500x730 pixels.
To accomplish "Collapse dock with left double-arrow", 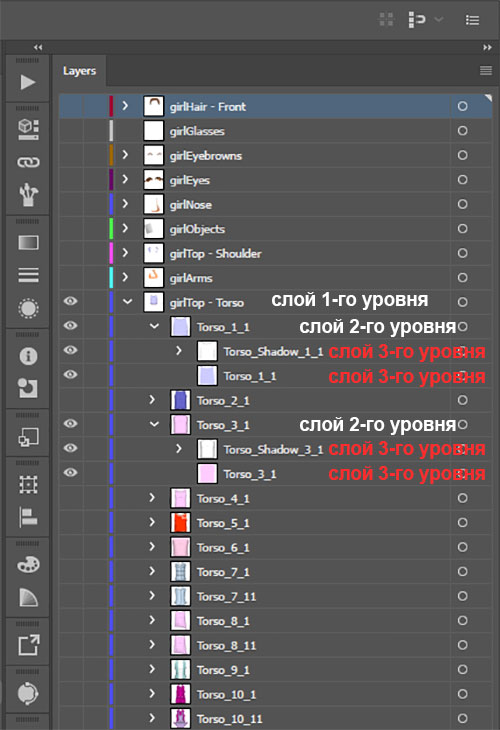I will pyautogui.click(x=38, y=47).
